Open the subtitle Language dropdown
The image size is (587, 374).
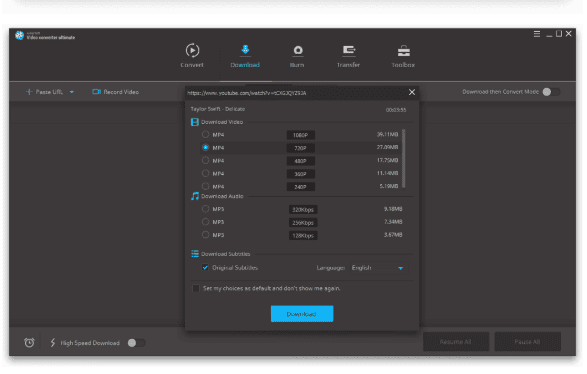(x=378, y=268)
